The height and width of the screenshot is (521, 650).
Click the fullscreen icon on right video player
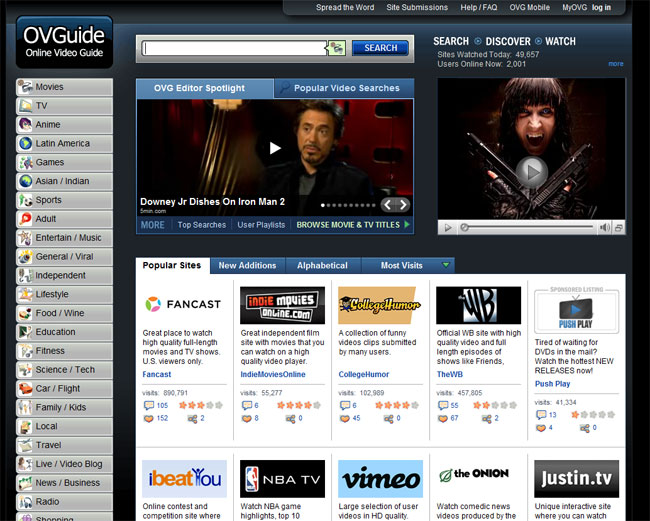point(619,228)
